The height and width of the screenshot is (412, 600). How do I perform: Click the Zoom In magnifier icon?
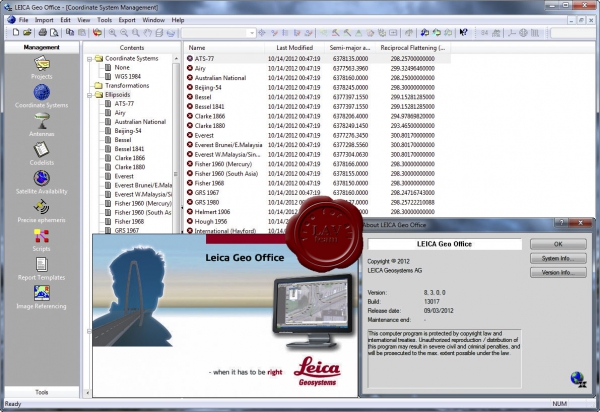pyautogui.click(x=112, y=33)
